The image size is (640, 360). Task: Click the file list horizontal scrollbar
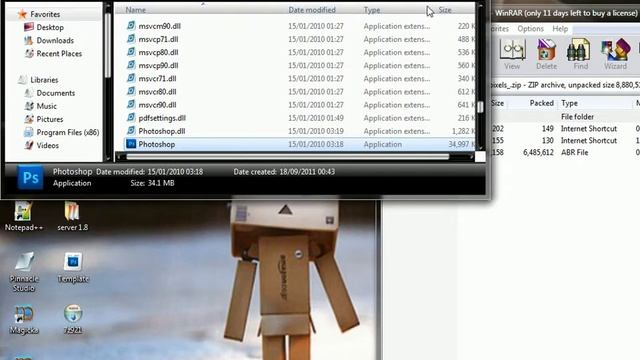(x=288, y=157)
